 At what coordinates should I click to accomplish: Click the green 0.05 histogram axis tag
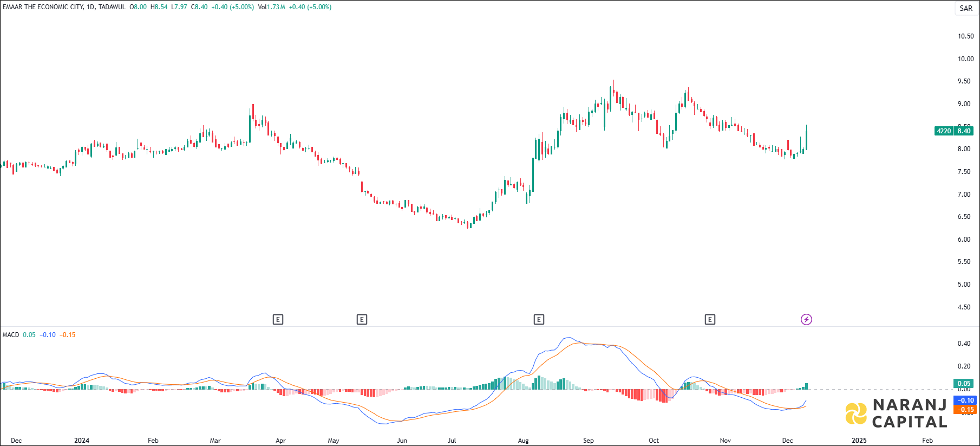tap(964, 384)
